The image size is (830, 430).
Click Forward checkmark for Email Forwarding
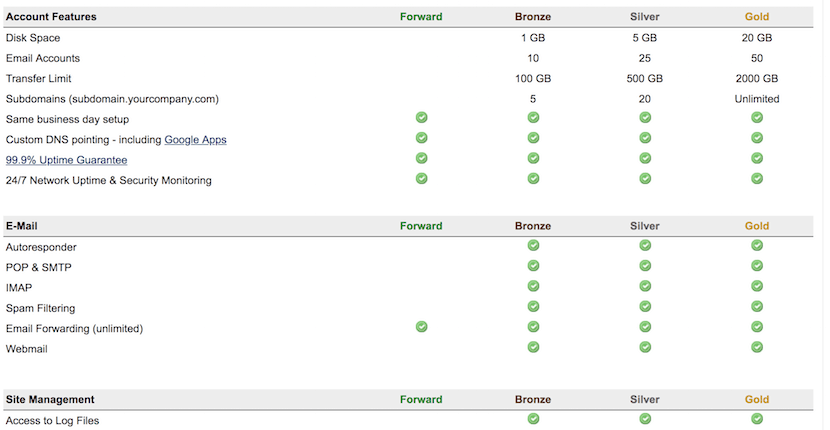pos(421,327)
